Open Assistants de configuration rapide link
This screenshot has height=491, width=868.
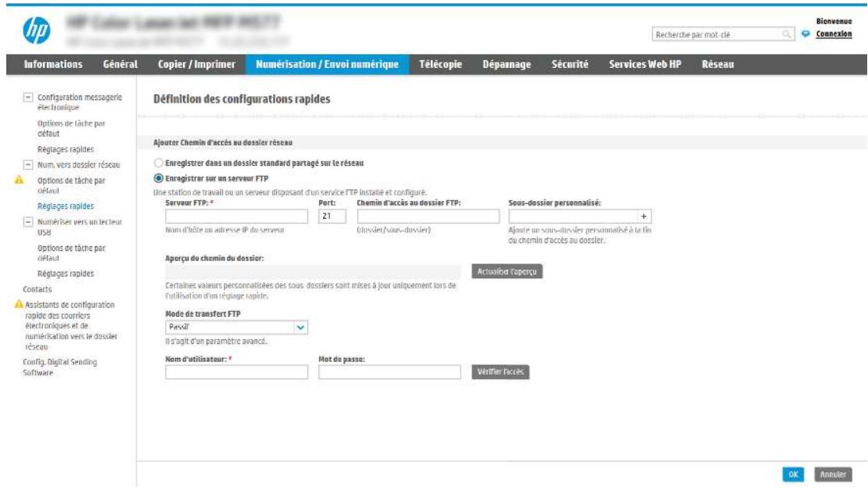click(71, 325)
